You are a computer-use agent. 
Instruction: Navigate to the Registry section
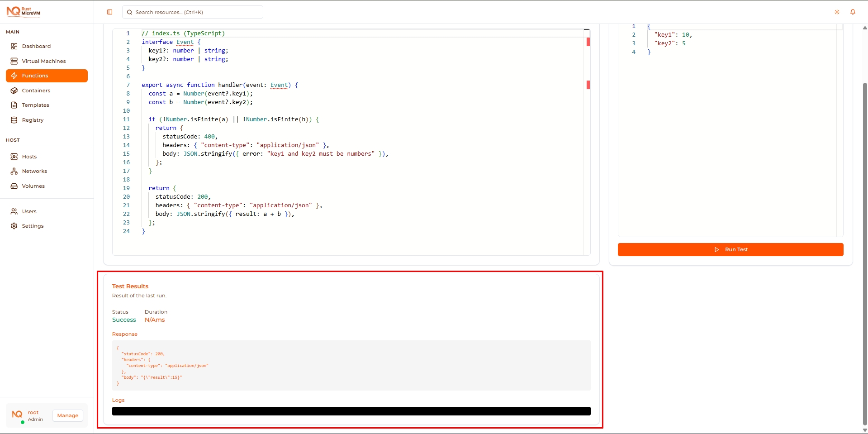pos(33,119)
